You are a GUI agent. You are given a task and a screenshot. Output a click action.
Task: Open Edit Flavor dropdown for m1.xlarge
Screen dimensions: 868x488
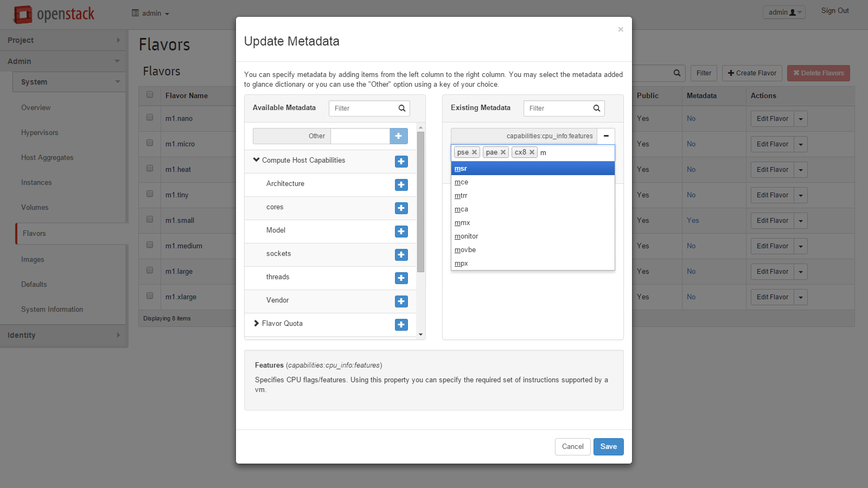click(800, 297)
